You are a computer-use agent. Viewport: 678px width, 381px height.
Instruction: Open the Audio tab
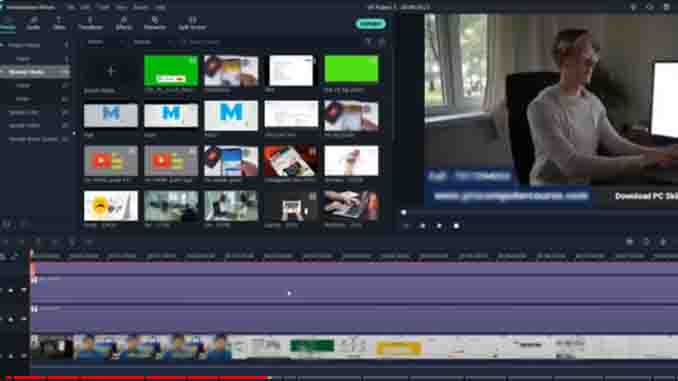(x=33, y=23)
